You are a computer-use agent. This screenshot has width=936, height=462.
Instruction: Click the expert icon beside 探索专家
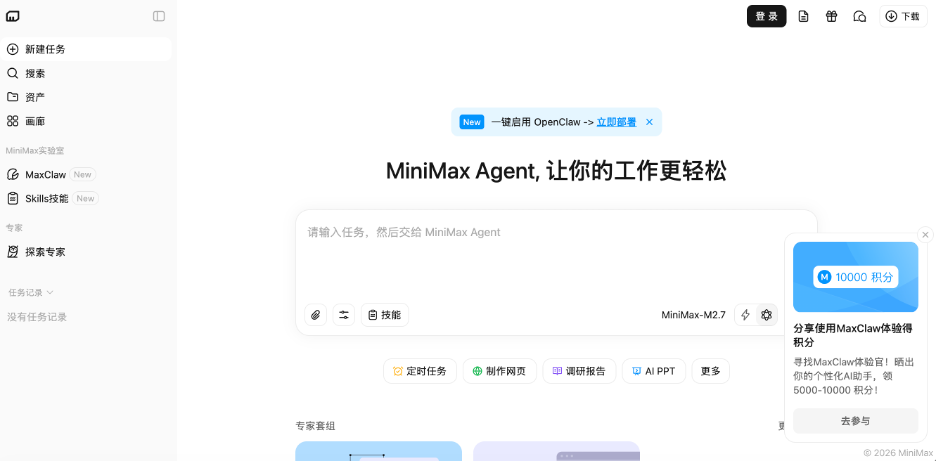(x=13, y=252)
